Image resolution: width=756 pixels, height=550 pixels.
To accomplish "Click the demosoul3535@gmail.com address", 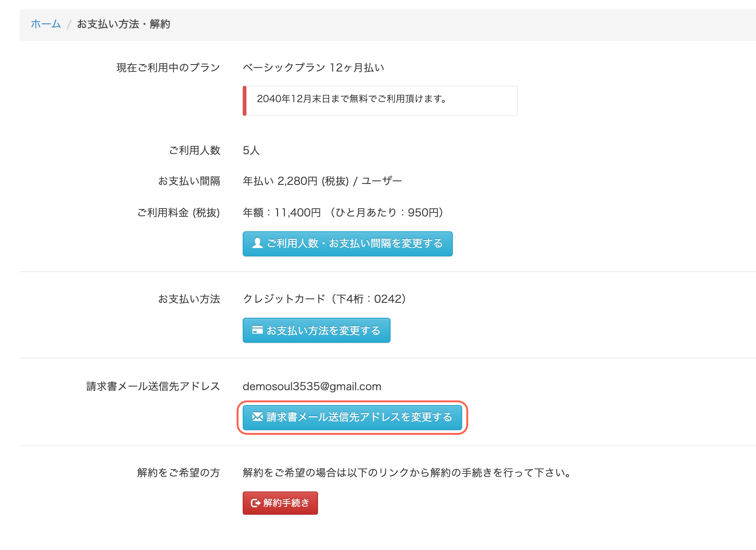I will click(x=312, y=386).
